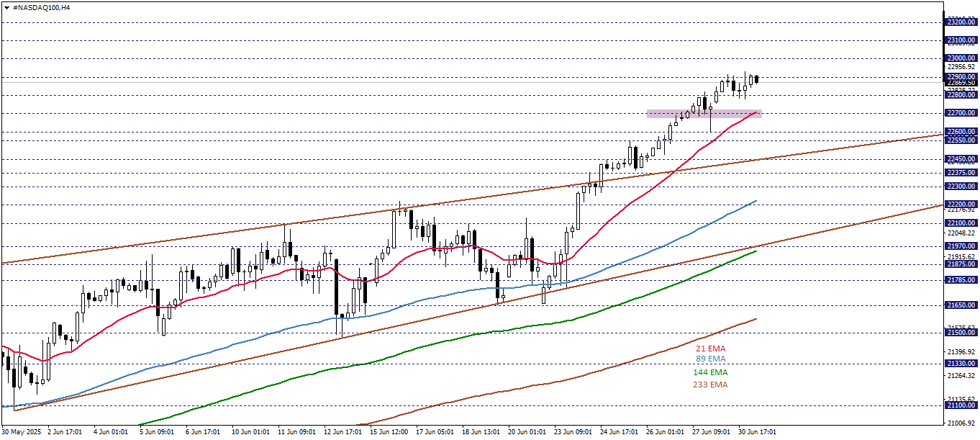The height and width of the screenshot is (440, 980).
Task: Click the 233 EMA legend label
Action: coord(710,385)
